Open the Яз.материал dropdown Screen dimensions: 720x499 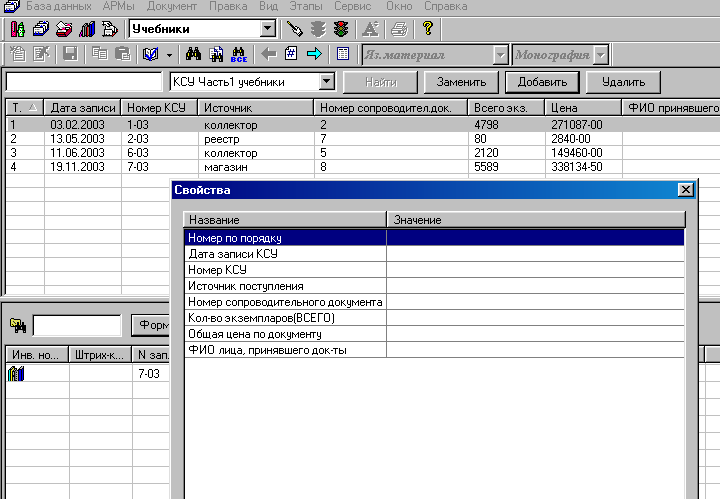(x=501, y=56)
